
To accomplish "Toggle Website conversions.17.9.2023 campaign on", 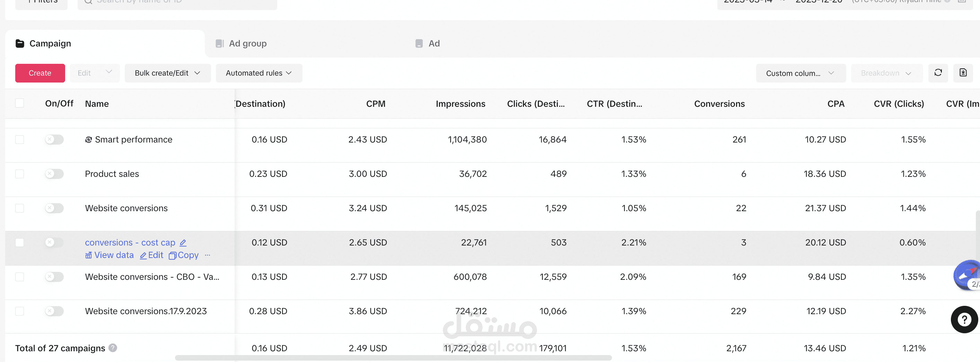I will [54, 311].
